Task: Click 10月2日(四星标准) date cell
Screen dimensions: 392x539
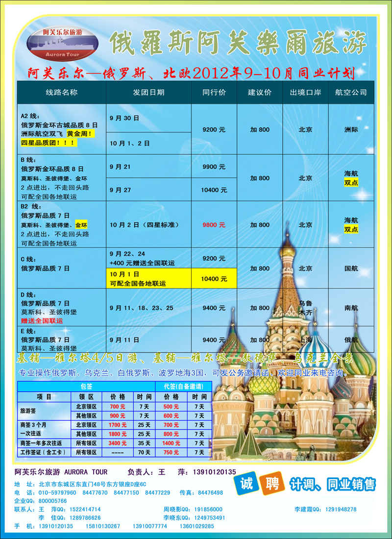Action: tap(148, 224)
